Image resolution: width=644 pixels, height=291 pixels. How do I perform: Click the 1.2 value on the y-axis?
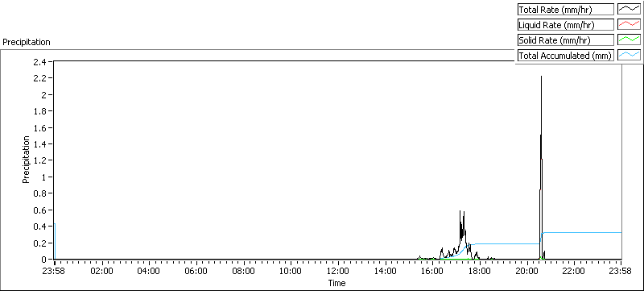coord(40,160)
